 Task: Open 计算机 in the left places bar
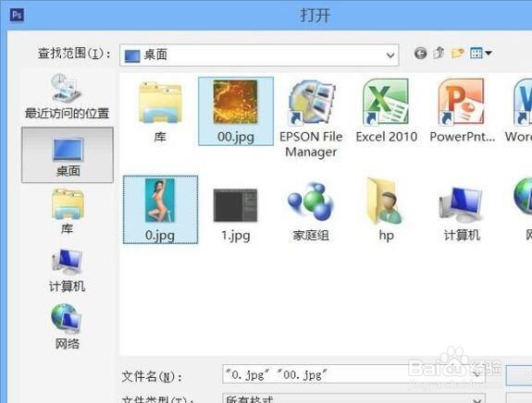[x=68, y=270]
